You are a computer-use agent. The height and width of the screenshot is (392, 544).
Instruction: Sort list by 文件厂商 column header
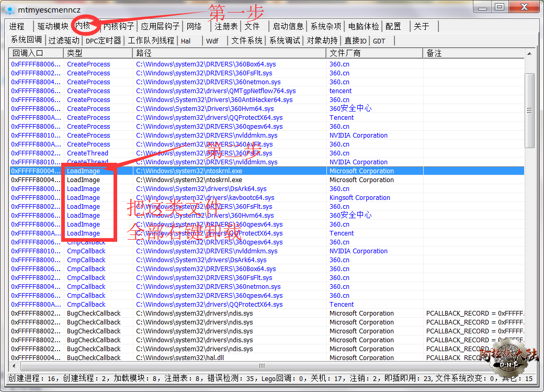click(x=373, y=53)
